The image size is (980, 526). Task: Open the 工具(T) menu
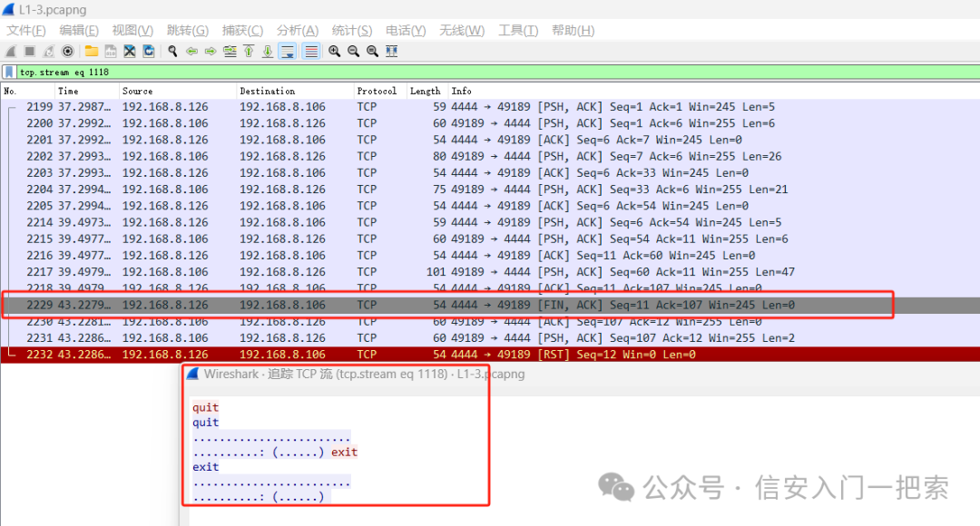518,30
